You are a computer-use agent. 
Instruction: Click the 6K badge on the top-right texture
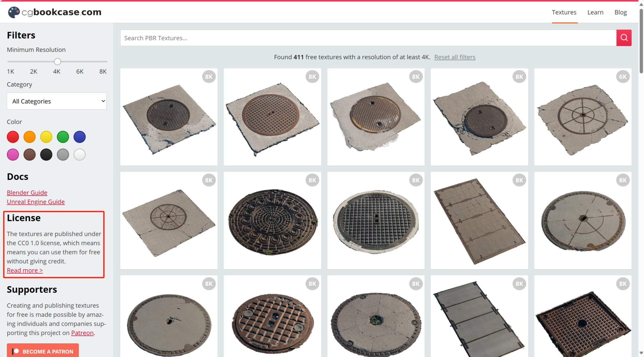tap(623, 77)
